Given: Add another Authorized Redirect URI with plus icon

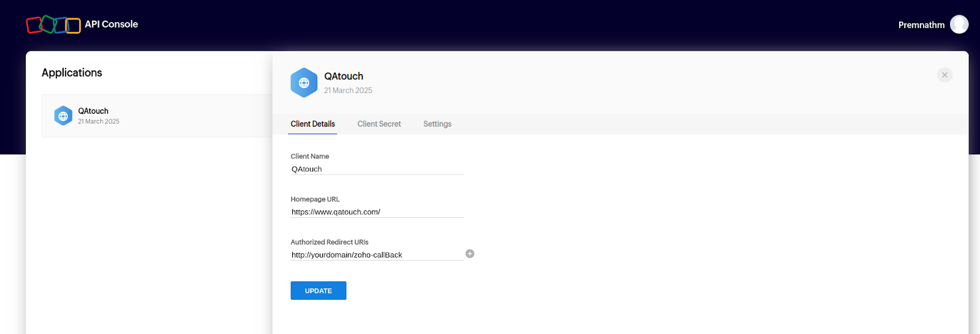Looking at the screenshot, I should point(470,254).
